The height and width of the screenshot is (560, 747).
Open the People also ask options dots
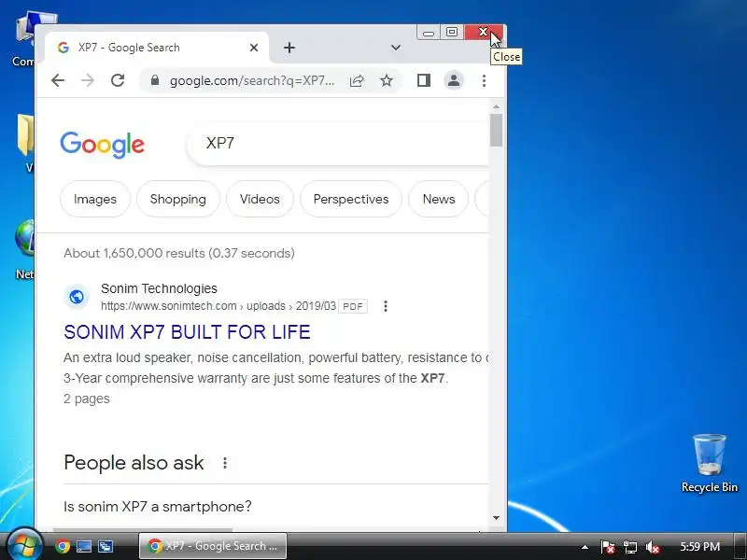(225, 463)
